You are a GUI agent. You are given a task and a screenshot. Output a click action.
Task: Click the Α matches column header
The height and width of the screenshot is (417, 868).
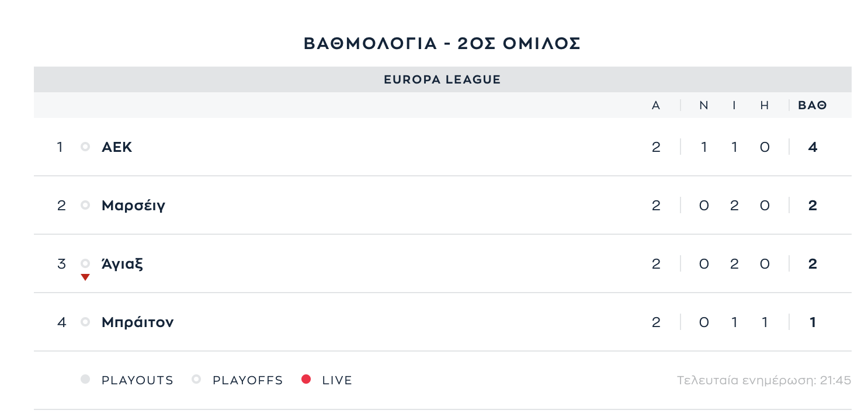(x=656, y=106)
